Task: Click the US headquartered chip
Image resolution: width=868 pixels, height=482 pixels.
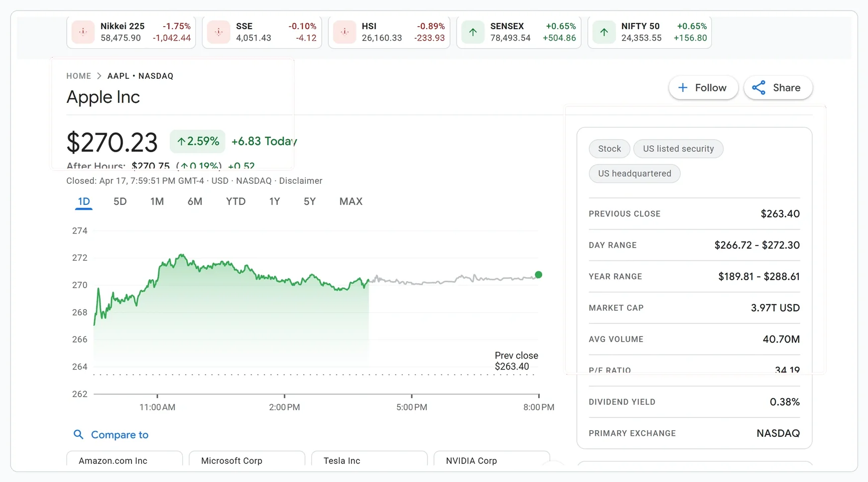Action: coord(635,173)
